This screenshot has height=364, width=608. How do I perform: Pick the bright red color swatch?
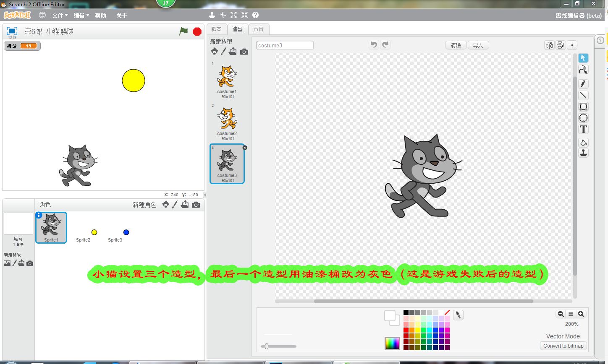[406, 330]
